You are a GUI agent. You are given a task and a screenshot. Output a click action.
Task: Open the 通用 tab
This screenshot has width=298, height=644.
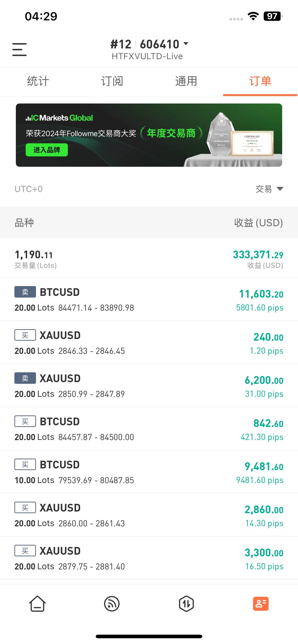pyautogui.click(x=186, y=81)
